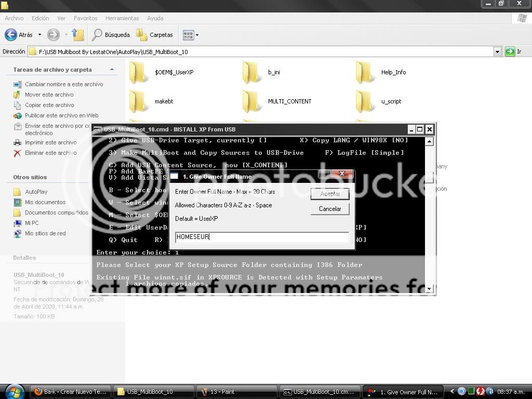This screenshot has height=399, width=532.
Task: Select the Help_Info folder icon
Action: 365,72
